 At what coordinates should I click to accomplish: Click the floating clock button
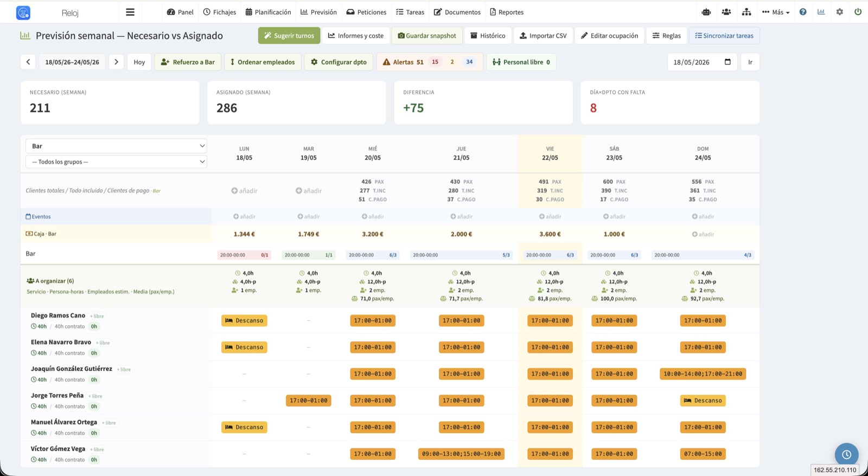(x=846, y=454)
